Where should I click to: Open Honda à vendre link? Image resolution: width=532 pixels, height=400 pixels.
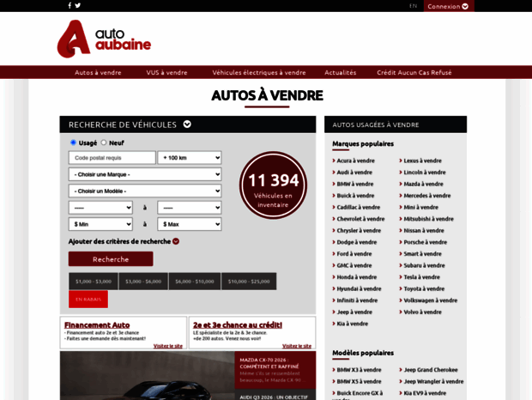357,277
